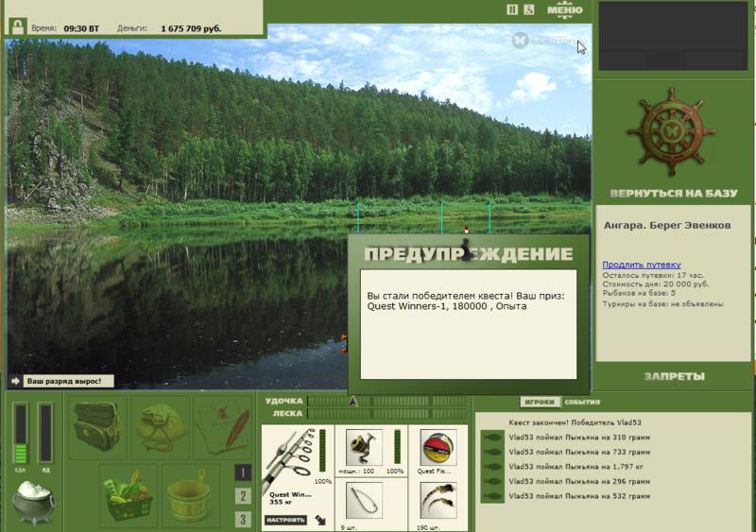756x532 pixels.
Task: Switch to rod slot number 2
Action: pos(243,496)
